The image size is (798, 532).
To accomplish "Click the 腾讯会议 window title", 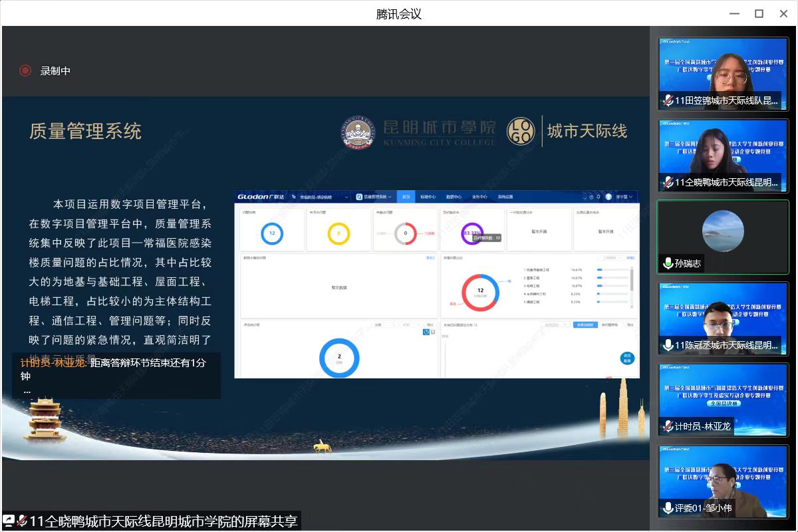I will 399,13.
